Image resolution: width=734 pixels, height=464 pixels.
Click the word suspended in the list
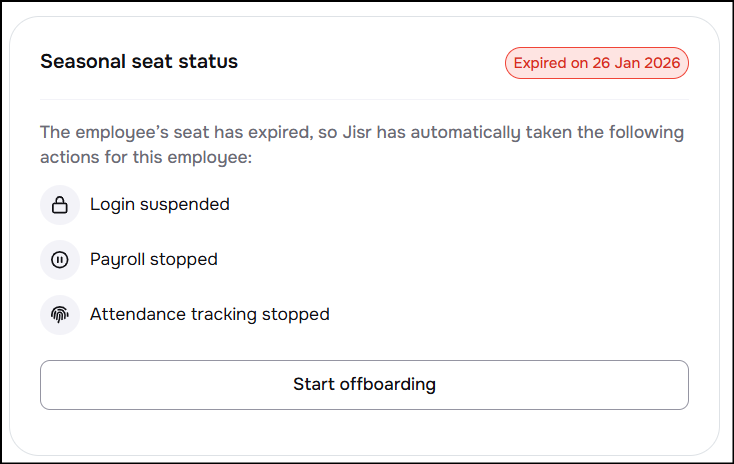(x=186, y=205)
